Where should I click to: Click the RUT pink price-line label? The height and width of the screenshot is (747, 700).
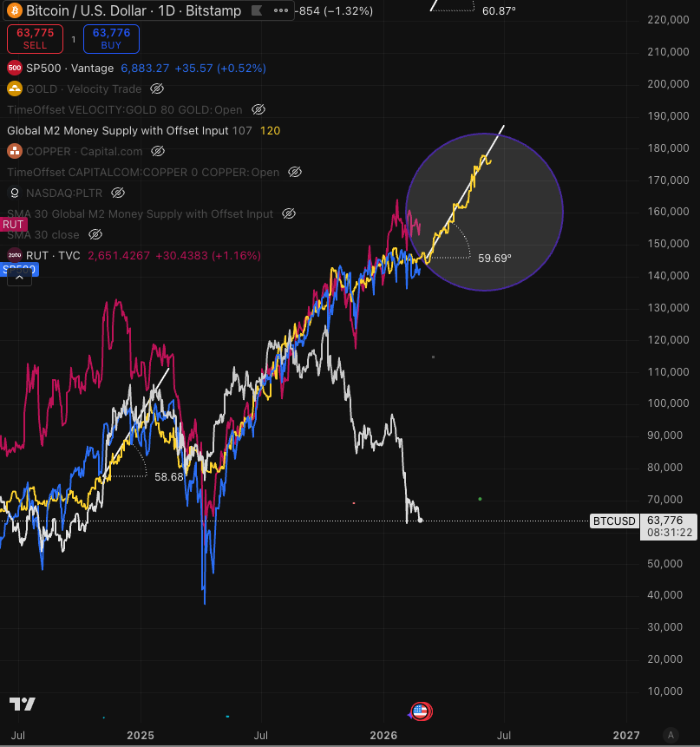coord(13,225)
